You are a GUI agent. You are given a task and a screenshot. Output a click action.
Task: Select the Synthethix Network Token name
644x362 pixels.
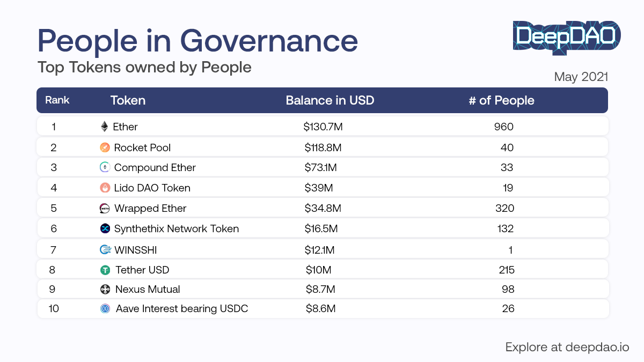[177, 229]
